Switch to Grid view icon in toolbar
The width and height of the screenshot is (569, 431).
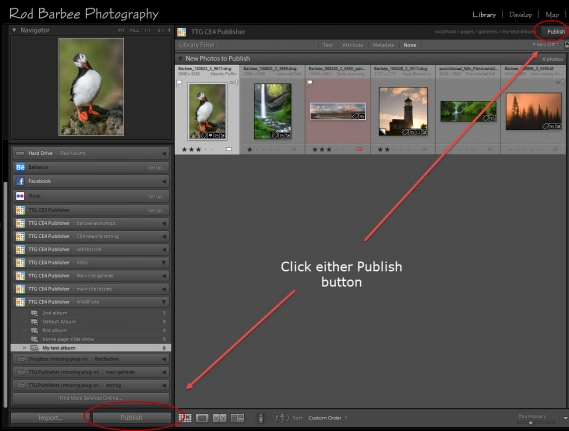click(185, 418)
